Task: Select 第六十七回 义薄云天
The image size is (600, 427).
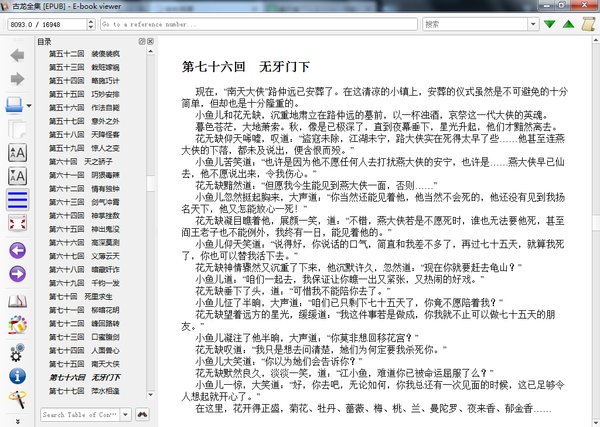Action: (x=84, y=256)
